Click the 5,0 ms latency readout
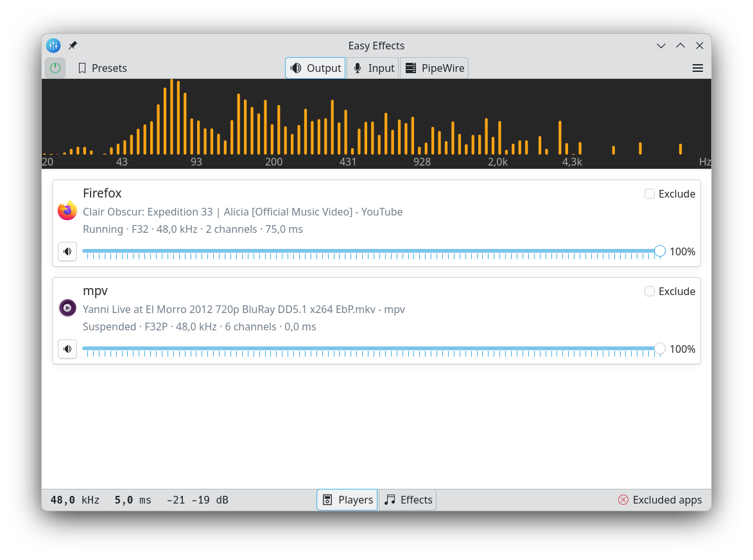 pos(132,500)
